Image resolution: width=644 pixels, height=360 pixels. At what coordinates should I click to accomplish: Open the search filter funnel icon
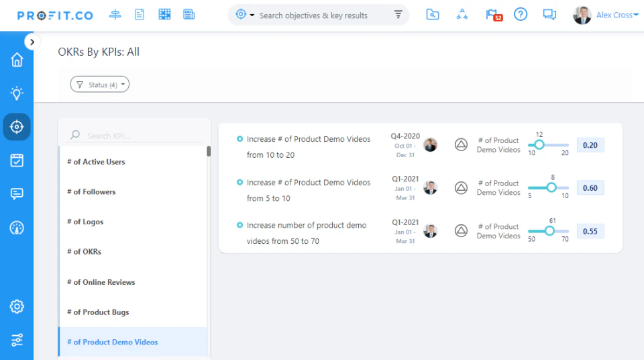tap(398, 15)
